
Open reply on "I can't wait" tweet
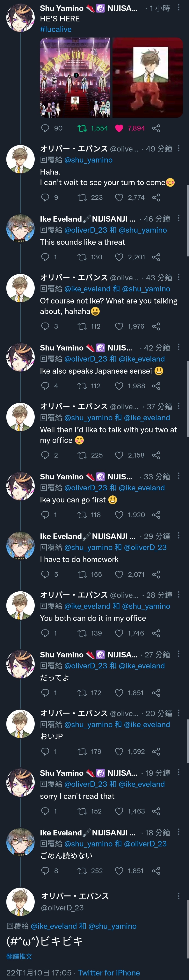point(45,197)
